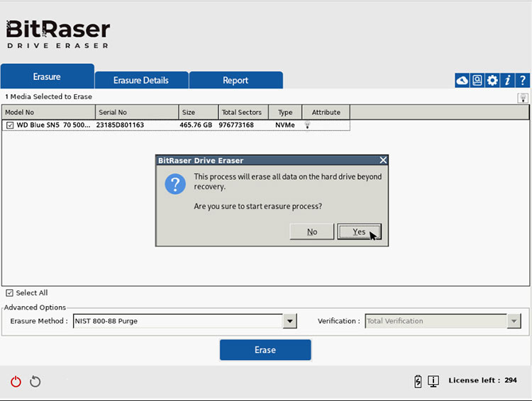Open the cloud connection icon
This screenshot has width=532, height=401.
(462, 81)
